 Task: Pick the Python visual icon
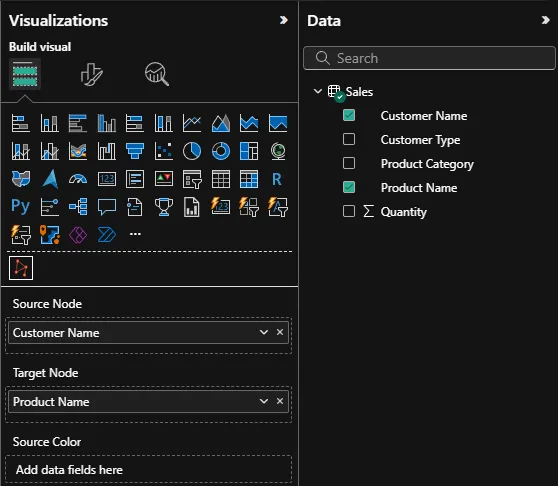pos(20,207)
